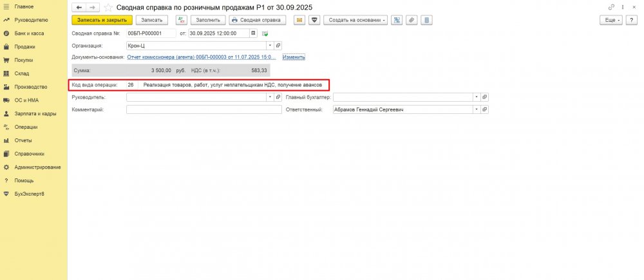The height and width of the screenshot is (280, 644).
Task: Open the calendar picker next to date
Action: click(253, 33)
